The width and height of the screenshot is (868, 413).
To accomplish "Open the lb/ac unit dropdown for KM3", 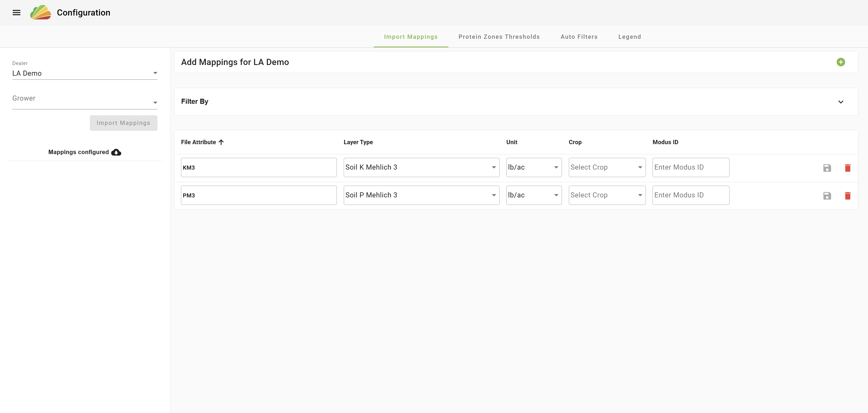I will 534,167.
